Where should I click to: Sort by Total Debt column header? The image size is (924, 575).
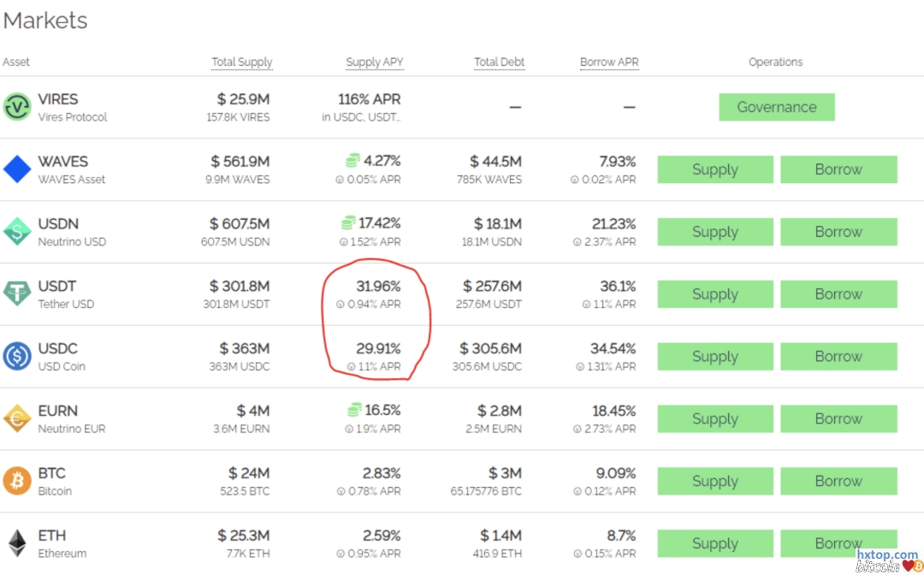(x=499, y=62)
